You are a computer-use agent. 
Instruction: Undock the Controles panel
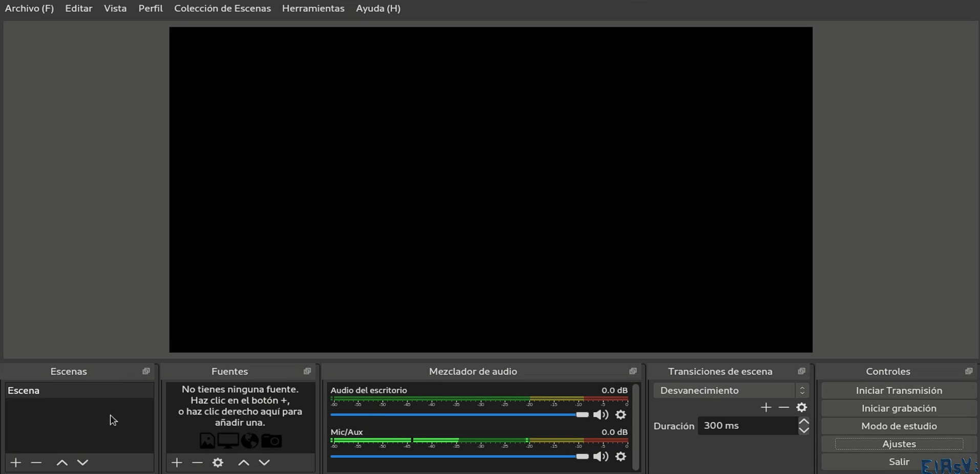tap(969, 371)
